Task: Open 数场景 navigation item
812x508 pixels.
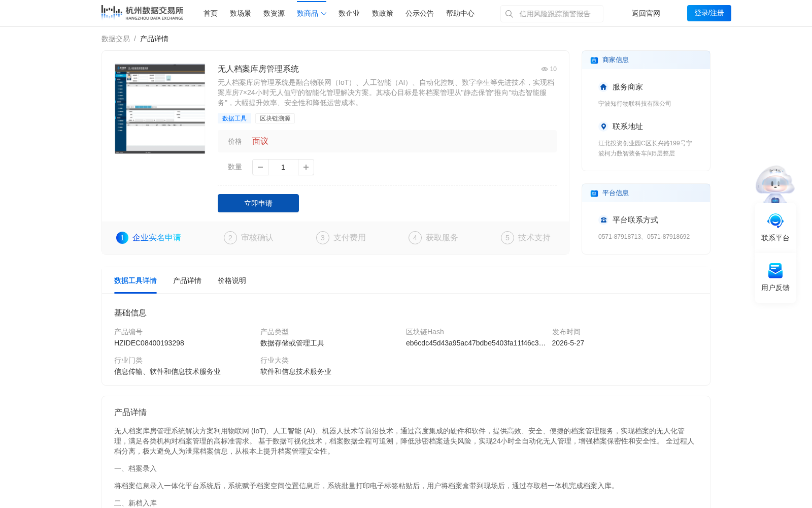Action: click(241, 13)
